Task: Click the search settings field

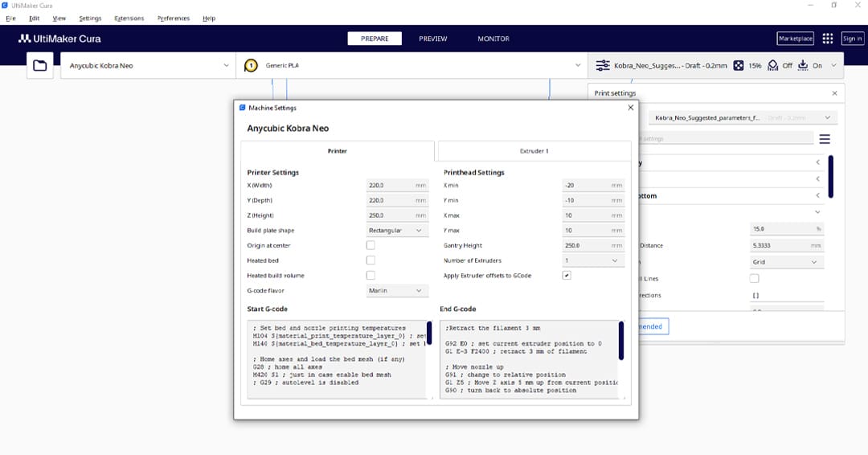Action: 726,139
